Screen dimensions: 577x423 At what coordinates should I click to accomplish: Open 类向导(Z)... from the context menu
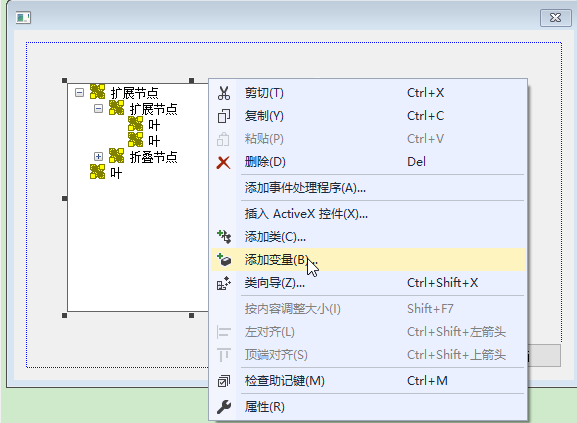pyautogui.click(x=368, y=283)
